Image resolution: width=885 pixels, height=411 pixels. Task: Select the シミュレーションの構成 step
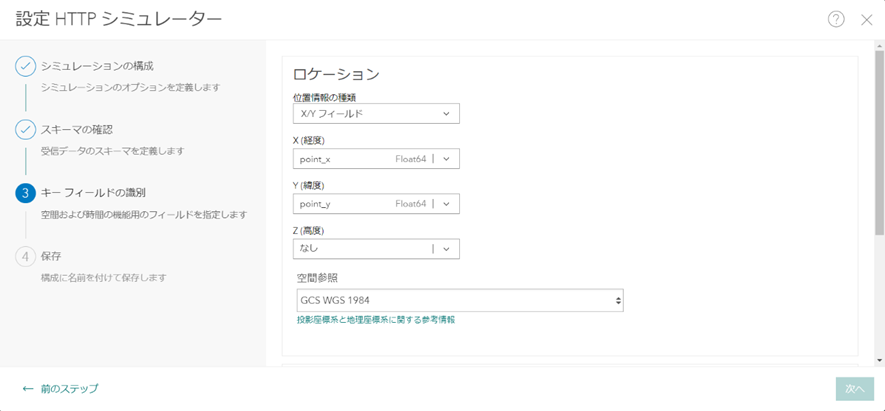97,66
